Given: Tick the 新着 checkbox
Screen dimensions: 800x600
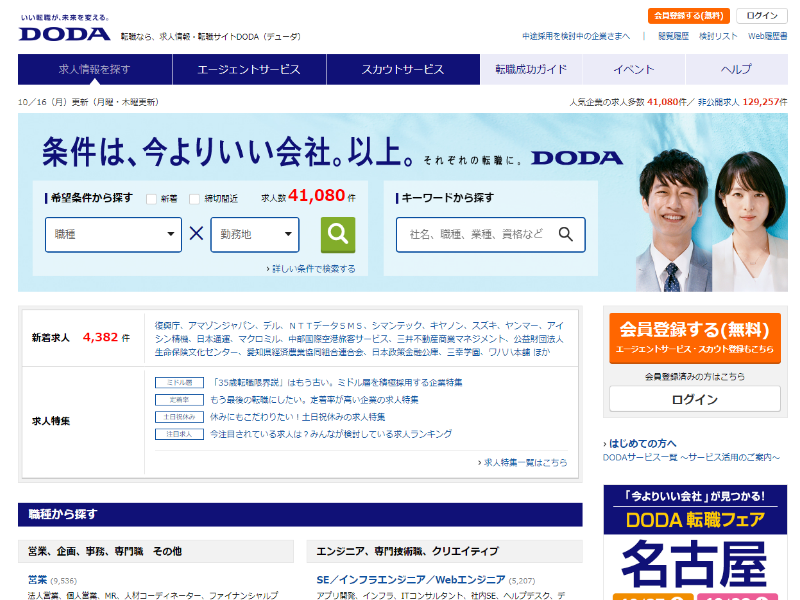Looking at the screenshot, I should [x=151, y=199].
